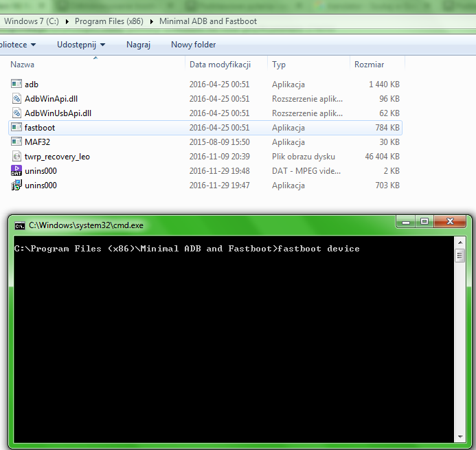
Task: Sort by Data modyfikacji column header
Action: tap(220, 65)
